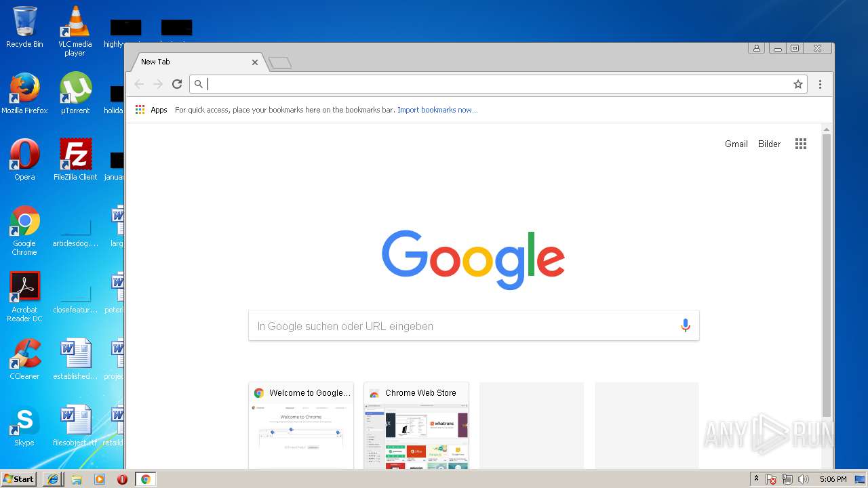Open a new tab with the tab button
This screenshot has width=868, height=488.
pos(279,62)
